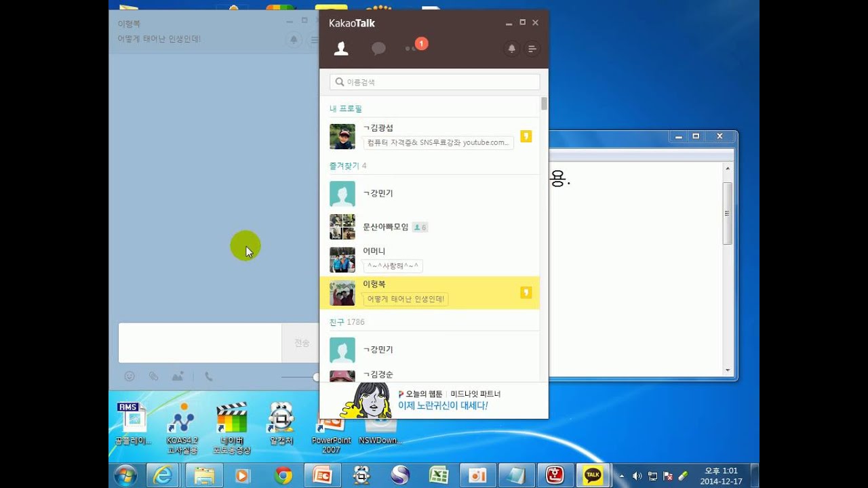The height and width of the screenshot is (488, 868).
Task: Open PowerPoint 2007 desktop shortcut
Action: coord(331,434)
